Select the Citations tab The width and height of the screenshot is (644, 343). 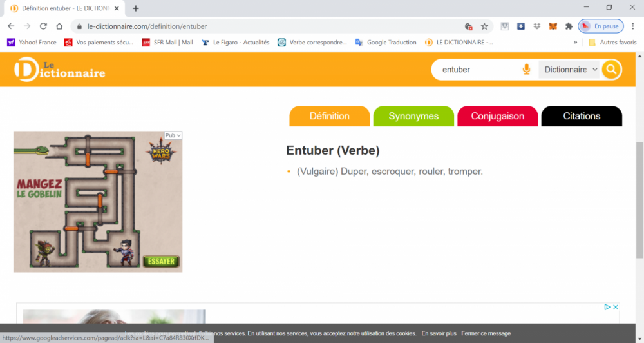pos(582,116)
